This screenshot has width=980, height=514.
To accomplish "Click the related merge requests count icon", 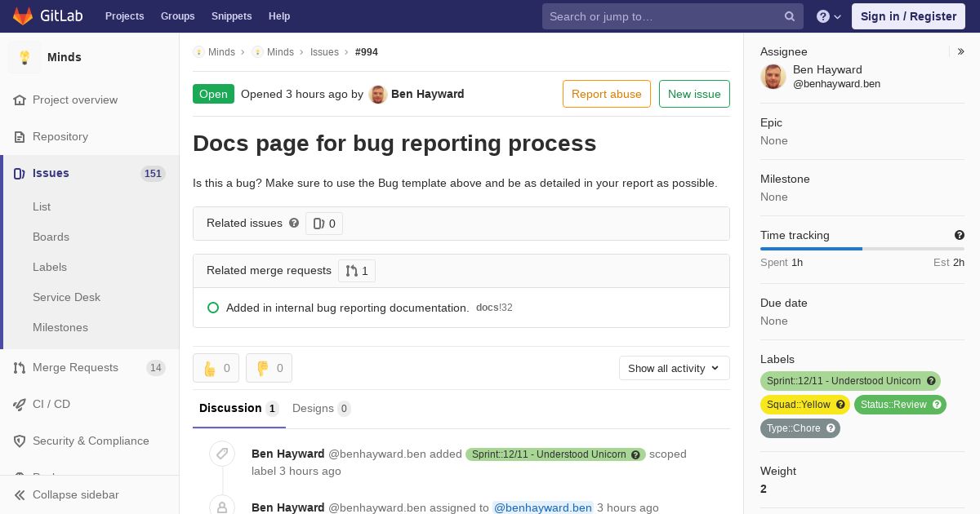I will click(351, 271).
